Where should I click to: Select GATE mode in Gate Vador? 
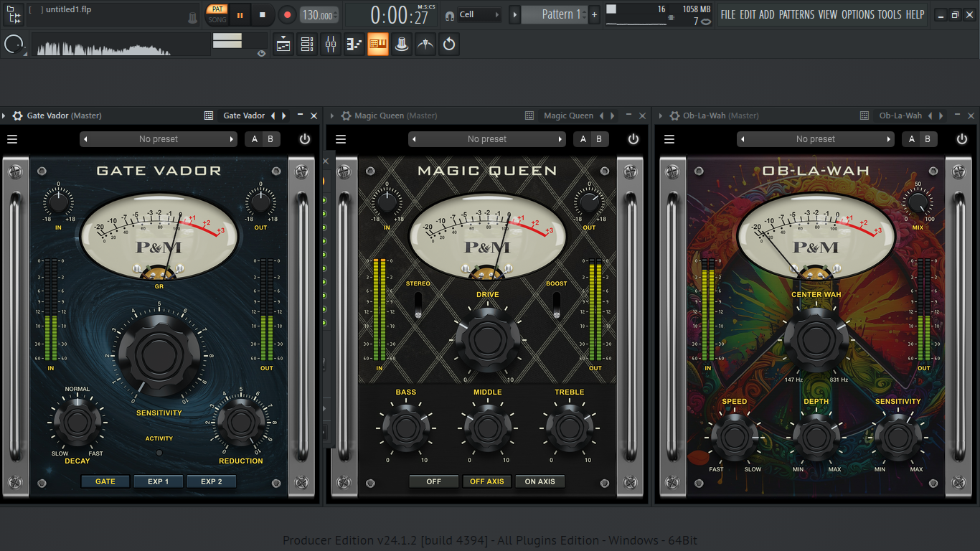coord(105,481)
